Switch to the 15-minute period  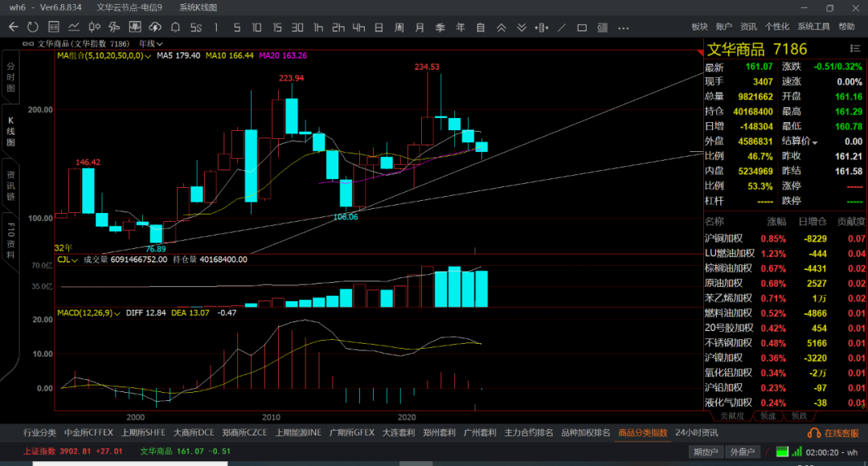277,27
